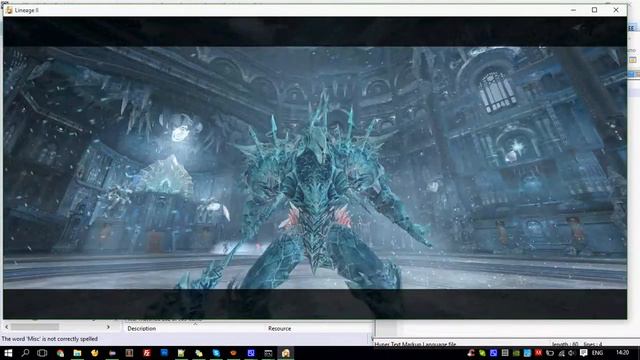
Task: Click status text "The word 'Misc' is not correctly spelled"
Action: tap(50, 339)
